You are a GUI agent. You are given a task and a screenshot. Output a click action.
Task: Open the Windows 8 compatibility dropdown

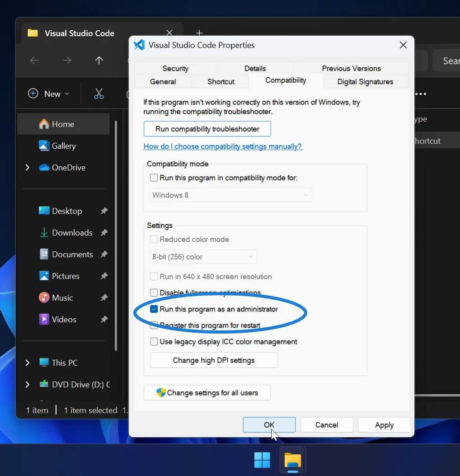230,195
